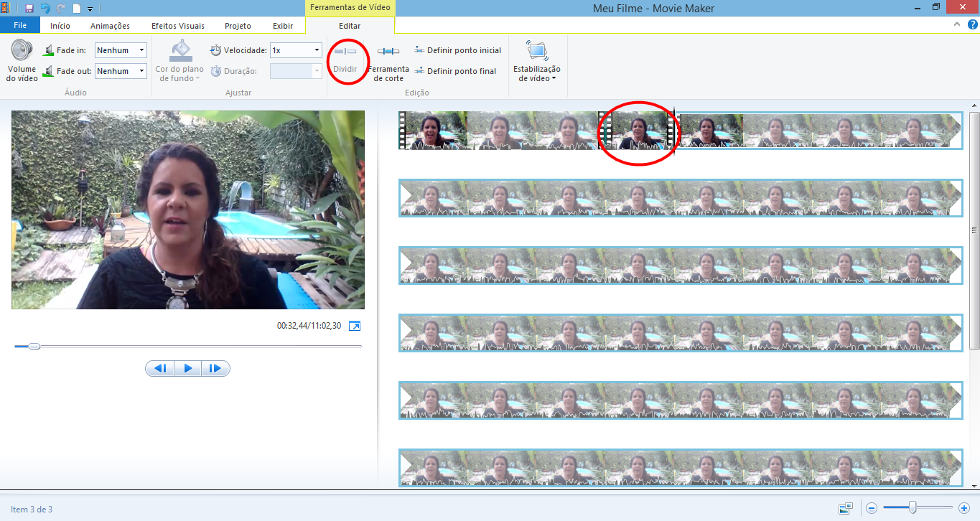Adjust Volume do vídeo
Image resolution: width=980 pixels, height=521 pixels.
click(21, 60)
